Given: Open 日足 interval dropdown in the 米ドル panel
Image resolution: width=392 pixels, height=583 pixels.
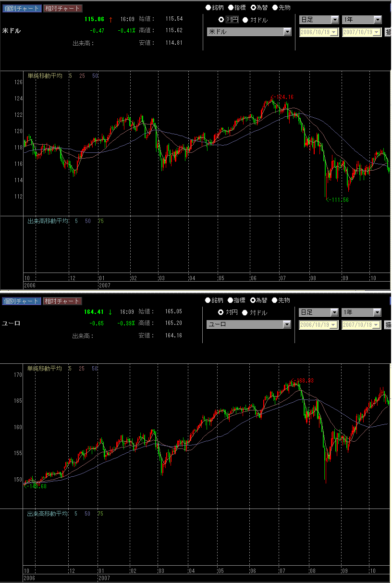Looking at the screenshot, I should coord(335,20).
